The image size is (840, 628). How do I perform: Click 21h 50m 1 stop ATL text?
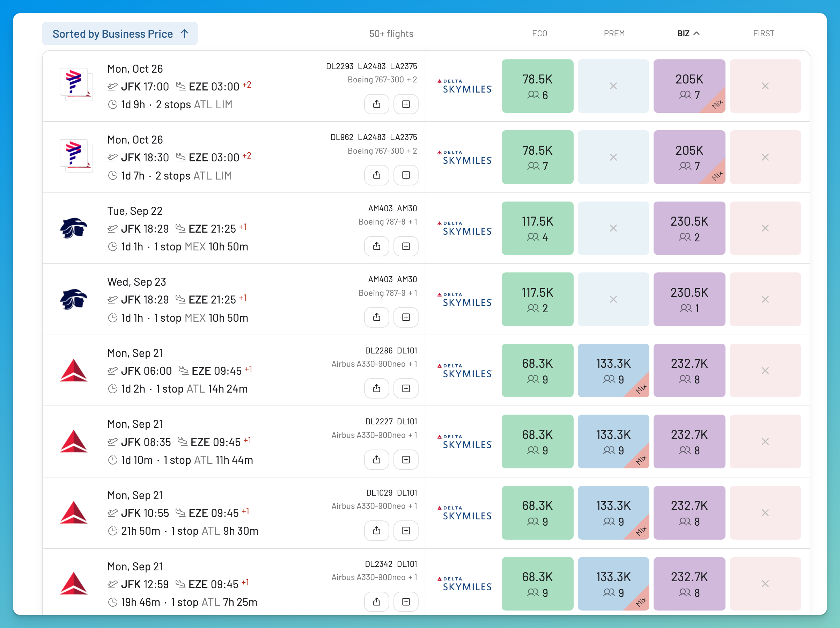183,531
